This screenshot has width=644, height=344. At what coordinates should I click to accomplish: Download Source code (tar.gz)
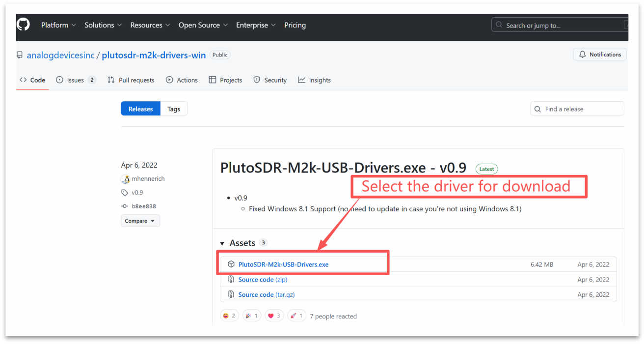[x=267, y=295]
